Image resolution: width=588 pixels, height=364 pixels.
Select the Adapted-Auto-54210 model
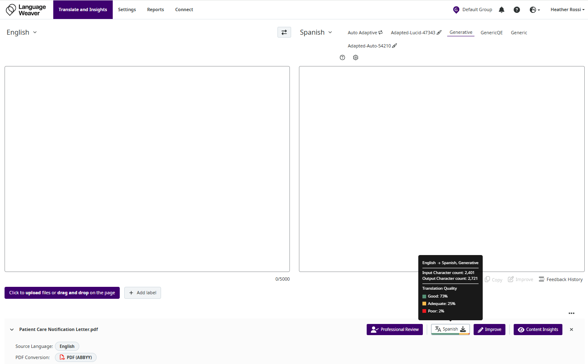372,46
